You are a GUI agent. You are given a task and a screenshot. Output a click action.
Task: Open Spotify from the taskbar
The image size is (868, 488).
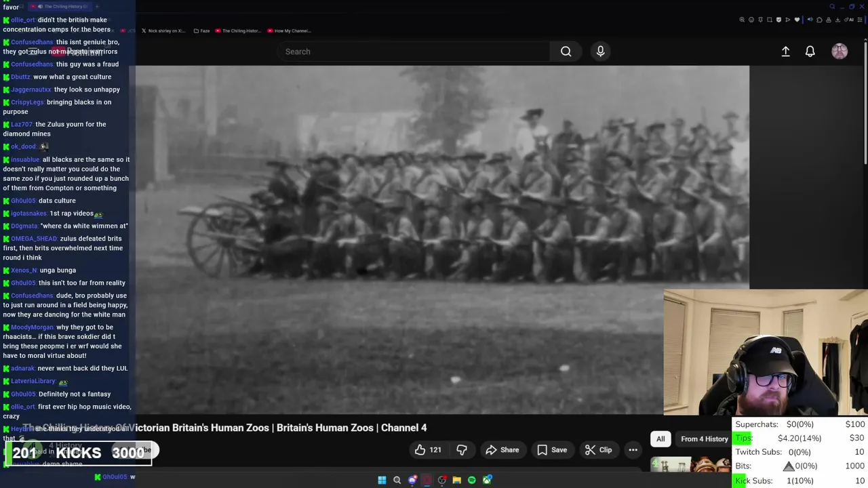[x=472, y=481]
